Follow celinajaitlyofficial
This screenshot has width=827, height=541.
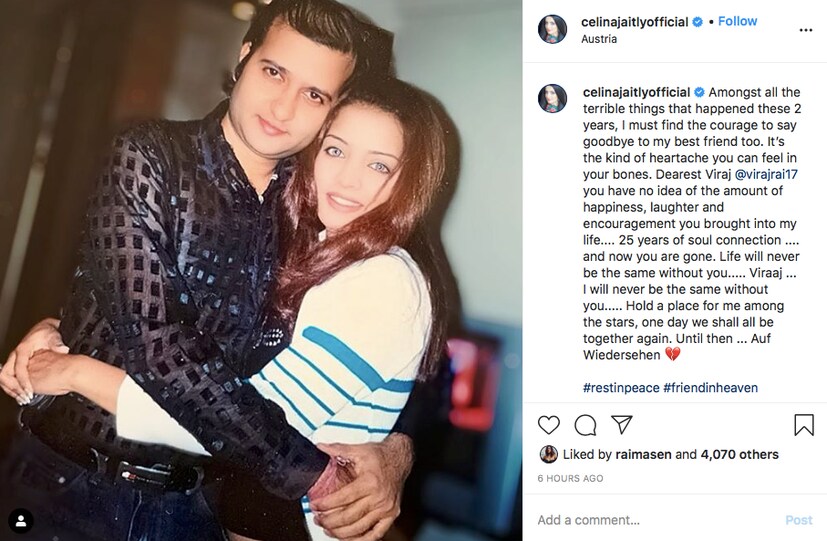tap(737, 22)
